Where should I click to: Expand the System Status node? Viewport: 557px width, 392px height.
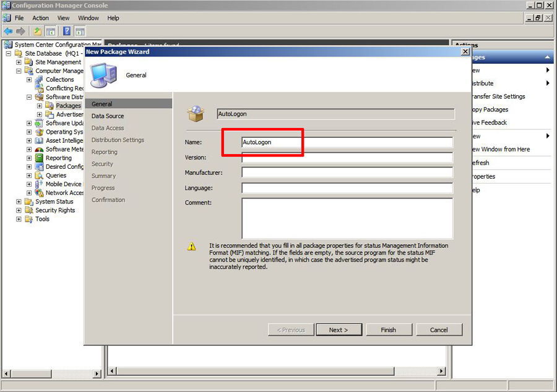point(19,202)
